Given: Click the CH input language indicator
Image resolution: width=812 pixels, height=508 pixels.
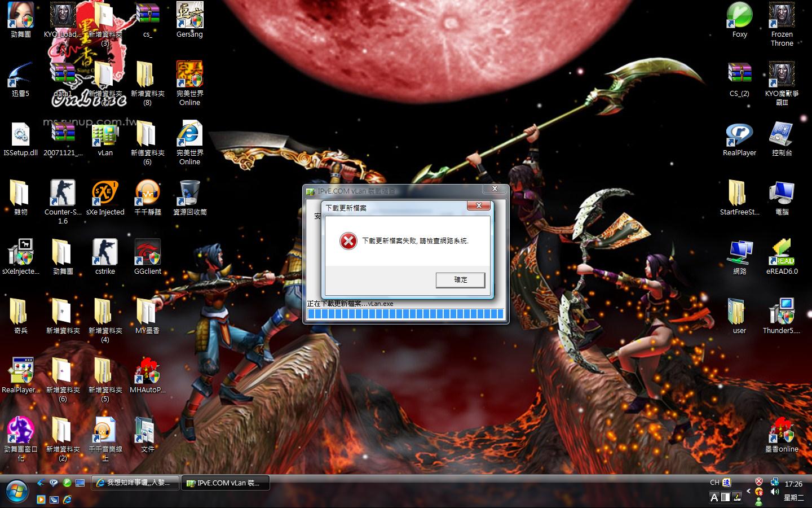Looking at the screenshot, I should click(714, 483).
